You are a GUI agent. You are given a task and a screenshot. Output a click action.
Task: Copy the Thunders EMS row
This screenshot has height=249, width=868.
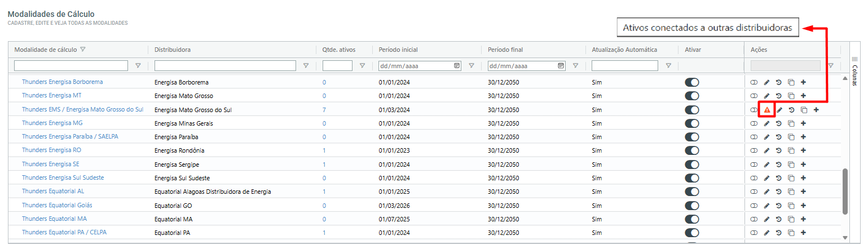(x=804, y=110)
